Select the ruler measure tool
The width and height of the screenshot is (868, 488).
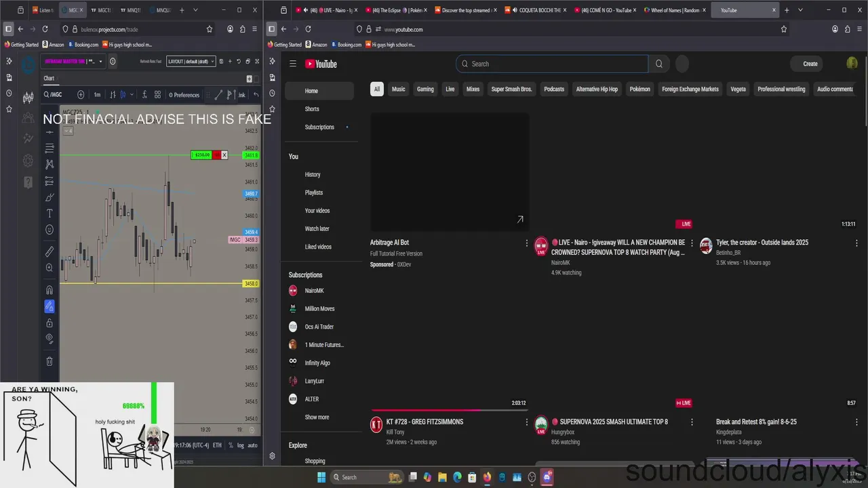[x=50, y=251]
